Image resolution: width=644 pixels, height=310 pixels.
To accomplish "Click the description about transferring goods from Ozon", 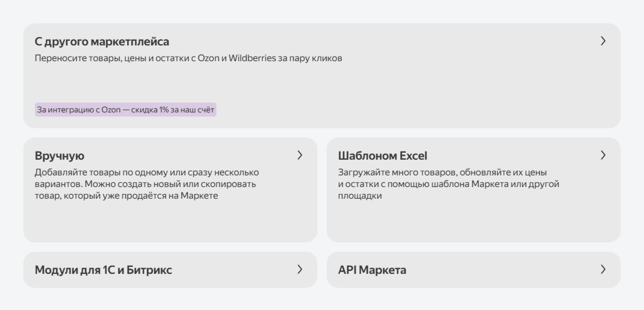I will (x=188, y=58).
